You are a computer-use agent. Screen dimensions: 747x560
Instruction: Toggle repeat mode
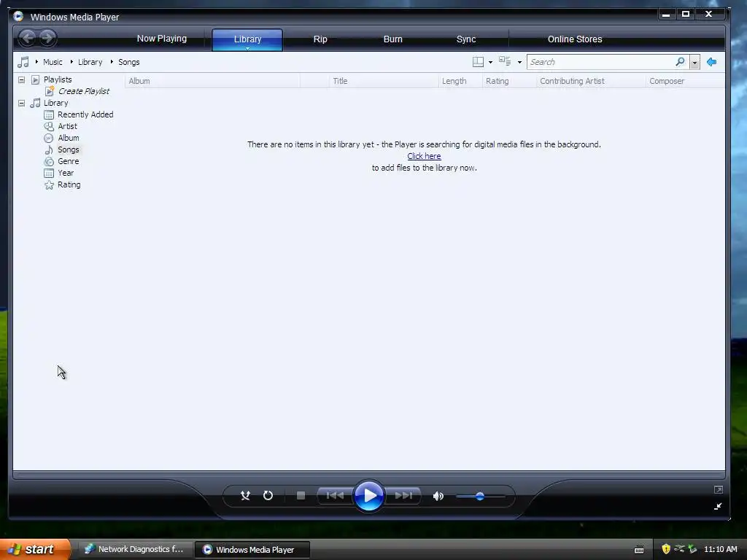268,496
